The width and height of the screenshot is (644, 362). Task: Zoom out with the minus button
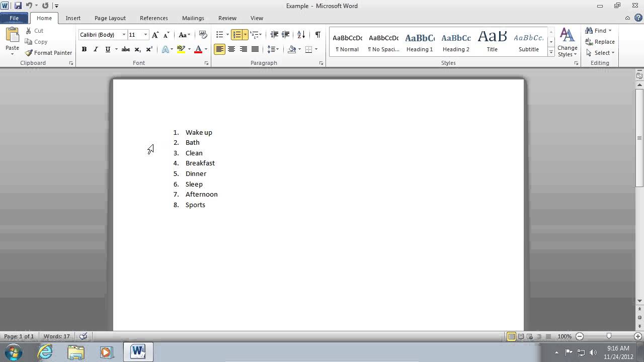580,336
